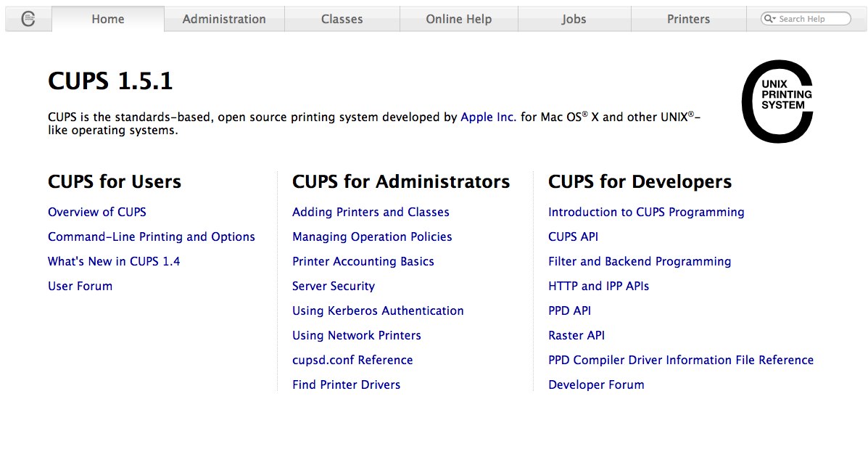This screenshot has width=868, height=465.
Task: Open the Server Security link
Action: pyautogui.click(x=334, y=287)
